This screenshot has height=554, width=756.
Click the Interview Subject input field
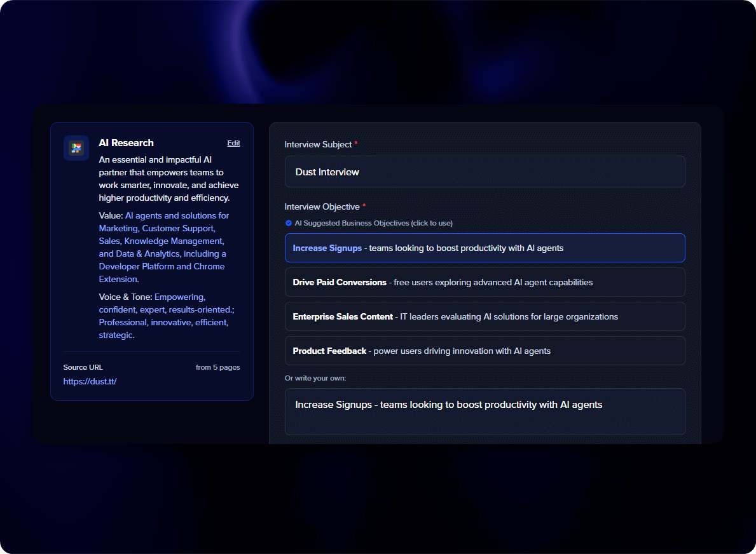(485, 172)
